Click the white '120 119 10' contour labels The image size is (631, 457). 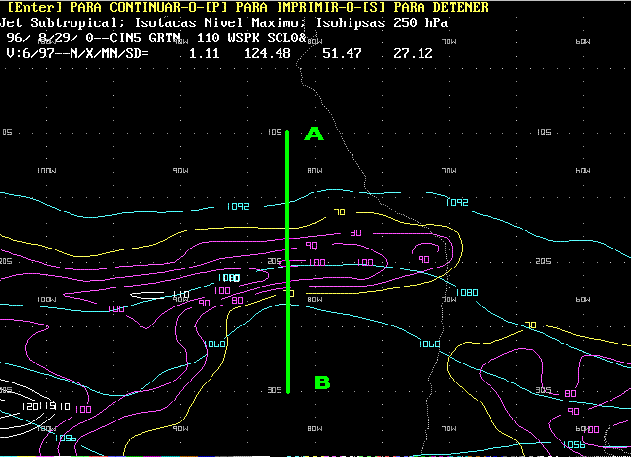[46, 407]
